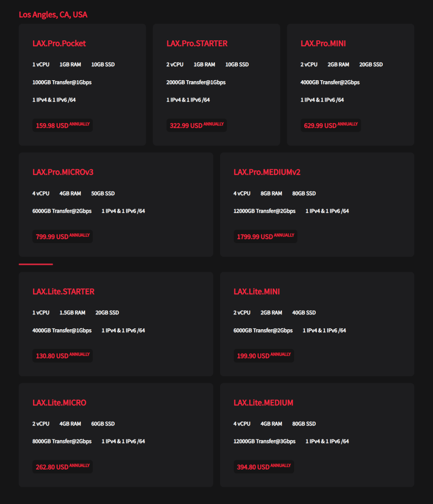Order the 159.98 USD annually plan
This screenshot has width=433, height=504.
point(63,126)
